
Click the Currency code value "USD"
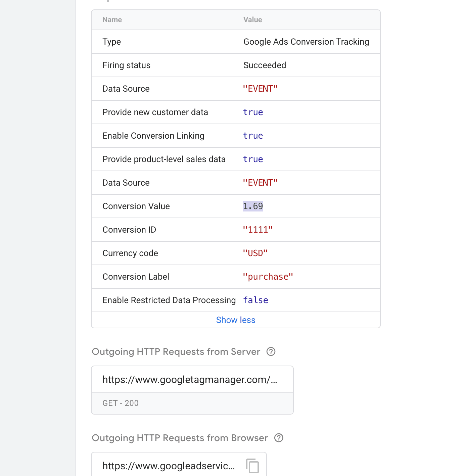(x=255, y=253)
